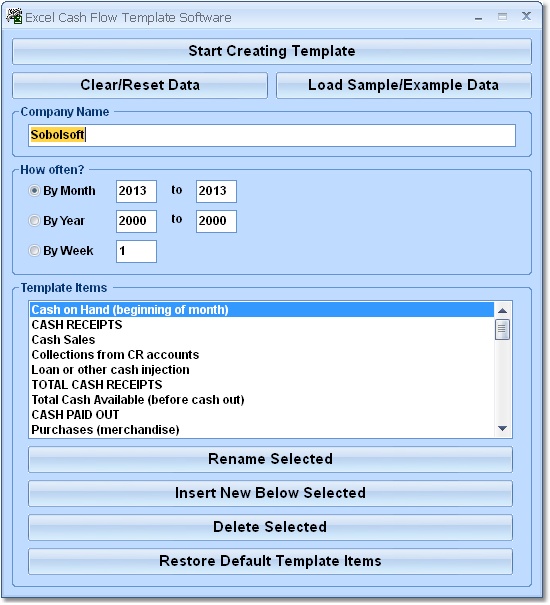
Task: Select the By Month radio button
Action: tap(34, 191)
